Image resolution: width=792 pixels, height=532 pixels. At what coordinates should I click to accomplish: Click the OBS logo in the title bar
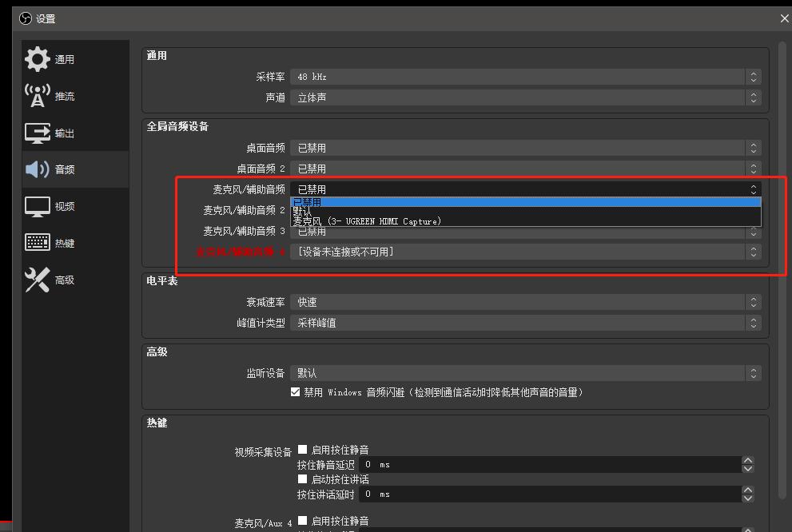pos(26,18)
